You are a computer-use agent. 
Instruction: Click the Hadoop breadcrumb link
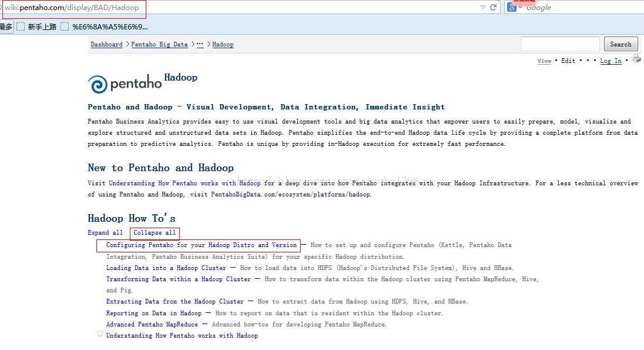pyautogui.click(x=223, y=45)
